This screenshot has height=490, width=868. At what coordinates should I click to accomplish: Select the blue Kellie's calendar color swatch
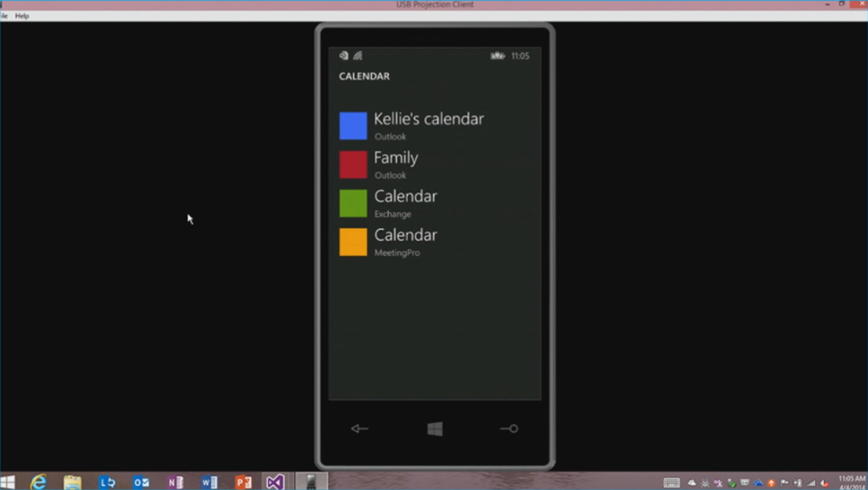pyautogui.click(x=353, y=125)
